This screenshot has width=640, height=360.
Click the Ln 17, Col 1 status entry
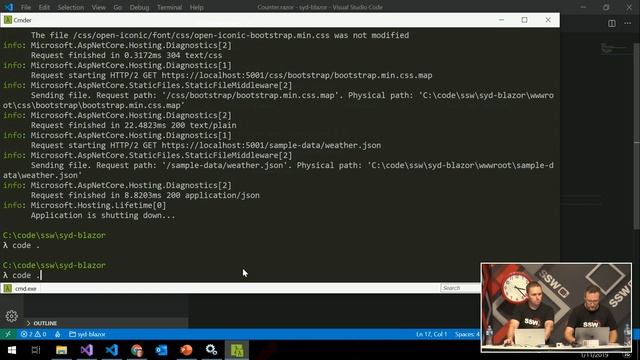tap(431, 334)
